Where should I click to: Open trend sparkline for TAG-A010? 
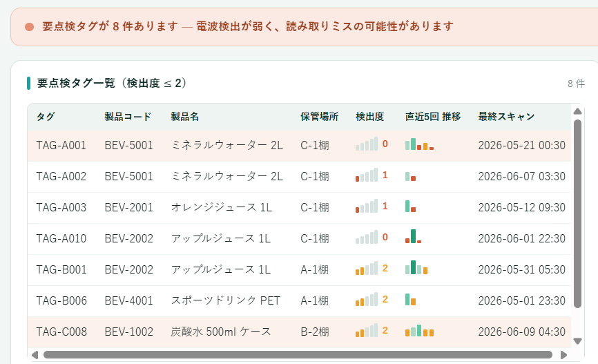[413, 236]
